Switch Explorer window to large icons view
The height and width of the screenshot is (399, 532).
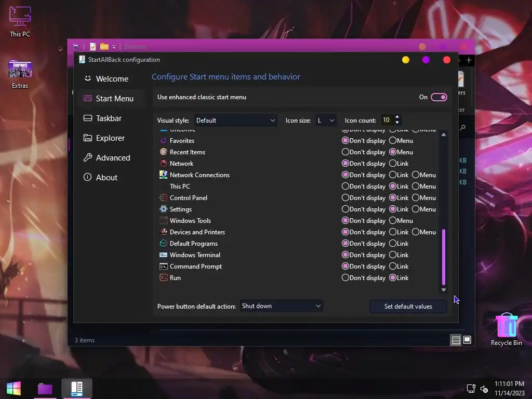pos(467,340)
